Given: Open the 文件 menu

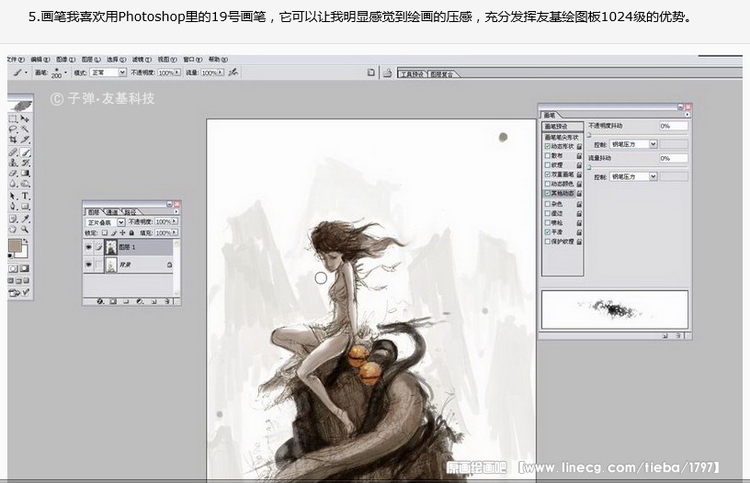Looking at the screenshot, I should tap(16, 59).
